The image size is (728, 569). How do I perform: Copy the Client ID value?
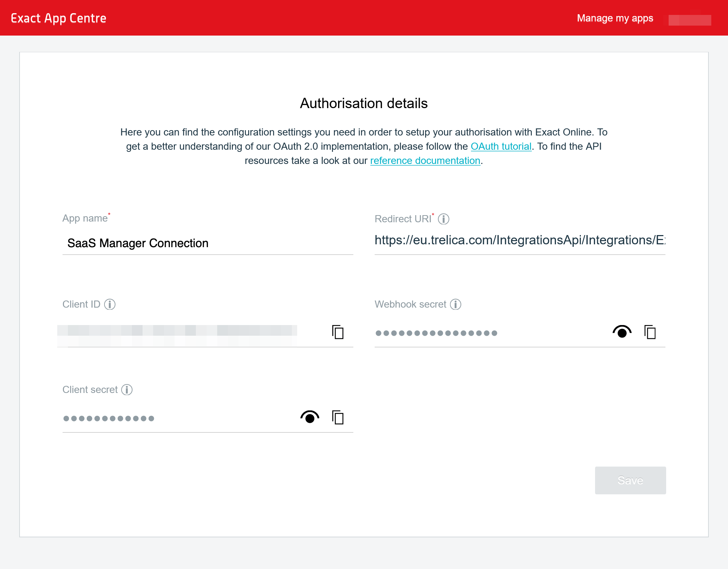(338, 332)
